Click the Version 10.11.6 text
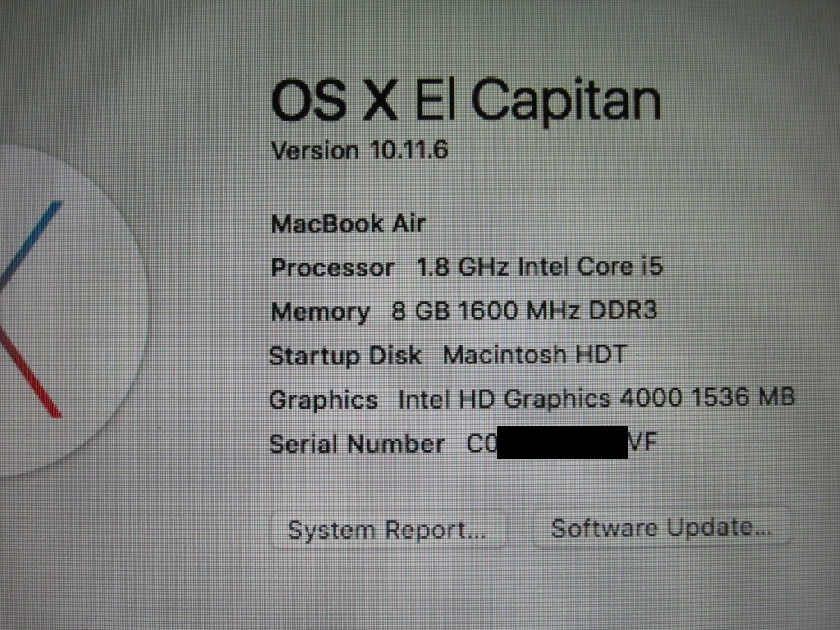Viewport: 840px width, 630px height. pos(359,150)
